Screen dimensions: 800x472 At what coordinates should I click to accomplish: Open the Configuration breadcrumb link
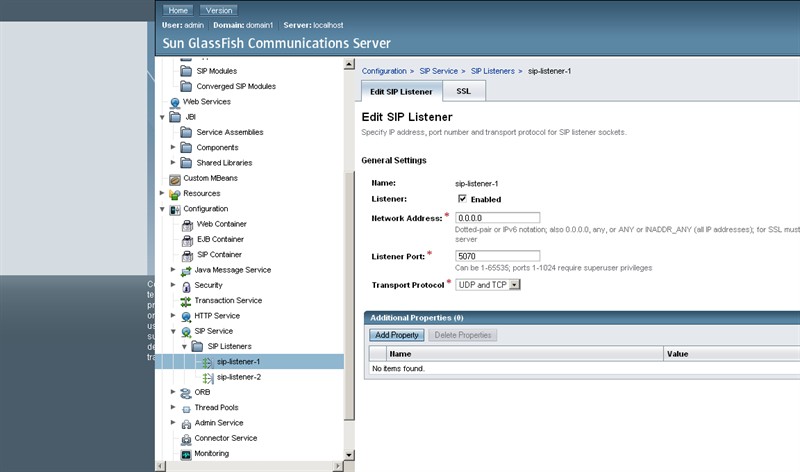pyautogui.click(x=384, y=71)
